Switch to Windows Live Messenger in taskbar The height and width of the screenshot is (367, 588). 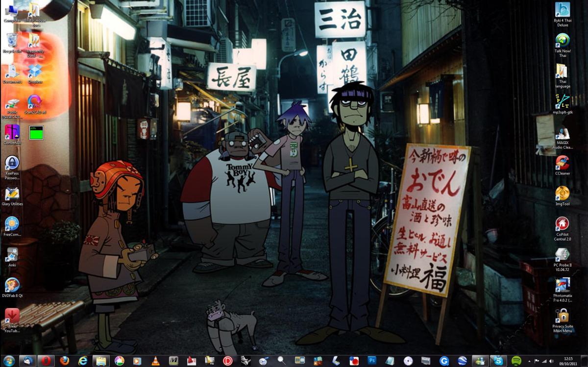click(x=480, y=361)
